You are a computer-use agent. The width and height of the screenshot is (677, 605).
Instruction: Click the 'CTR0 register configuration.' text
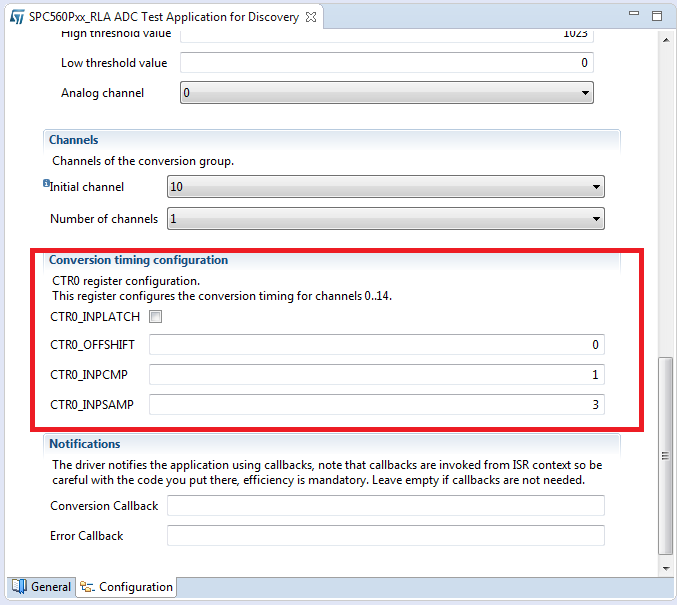coord(126,281)
